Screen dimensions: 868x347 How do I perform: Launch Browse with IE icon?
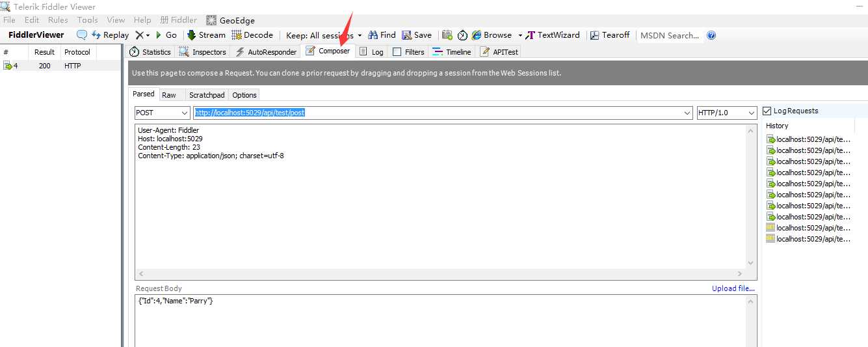[492, 35]
